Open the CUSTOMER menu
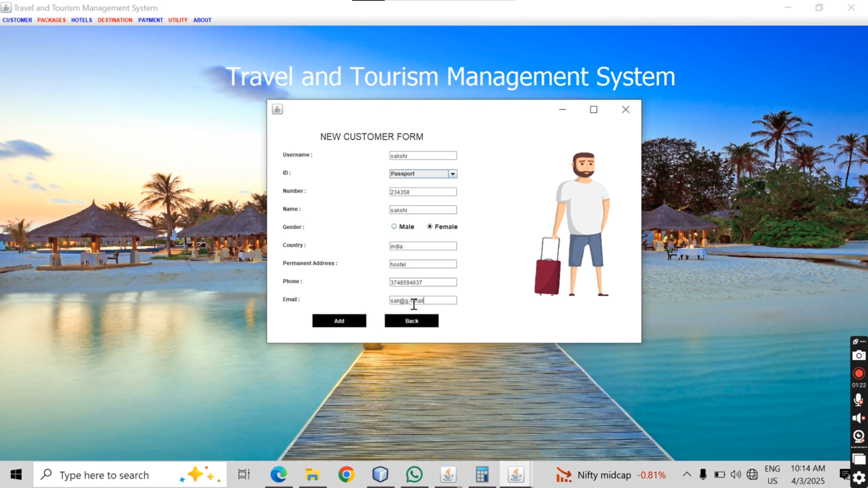 [17, 20]
